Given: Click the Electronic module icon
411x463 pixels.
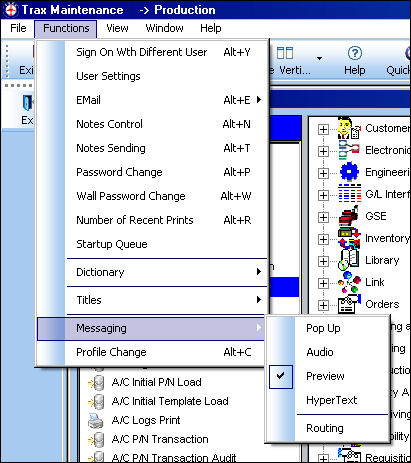Looking at the screenshot, I should 349,150.
